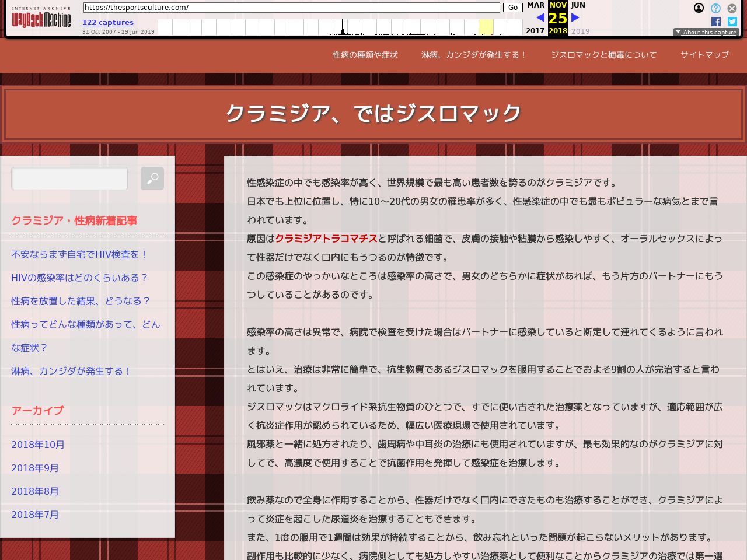Image resolution: width=747 pixels, height=560 pixels.
Task: Open the 122 captures link
Action: [108, 23]
